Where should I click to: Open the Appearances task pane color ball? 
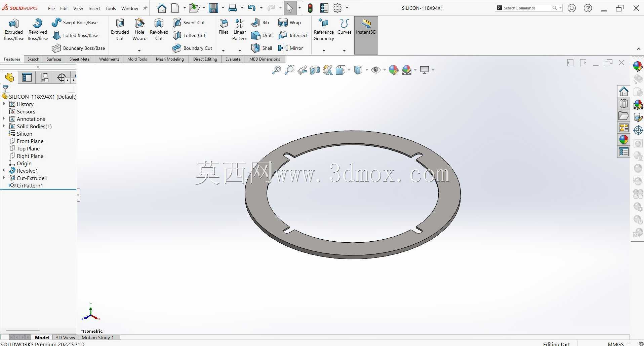pyautogui.click(x=624, y=140)
